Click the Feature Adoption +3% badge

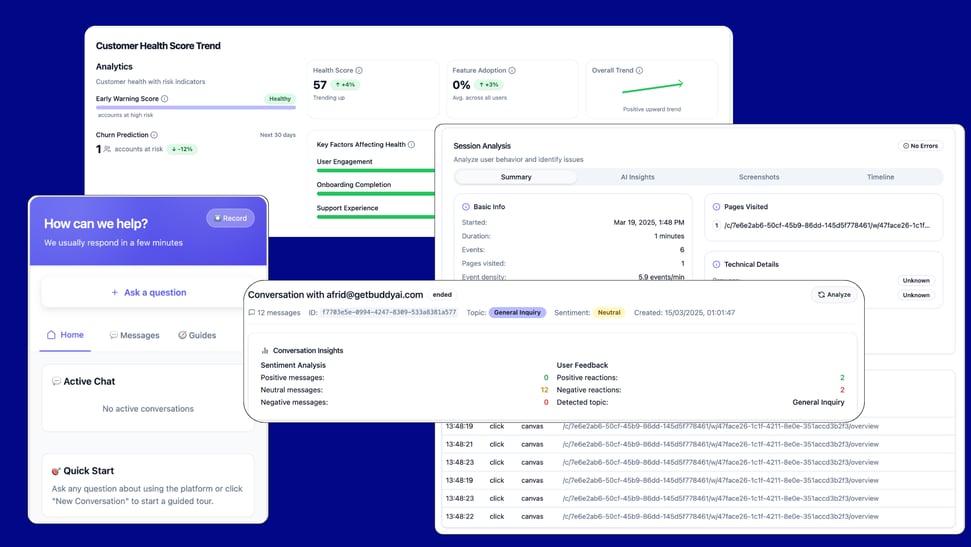[489, 85]
